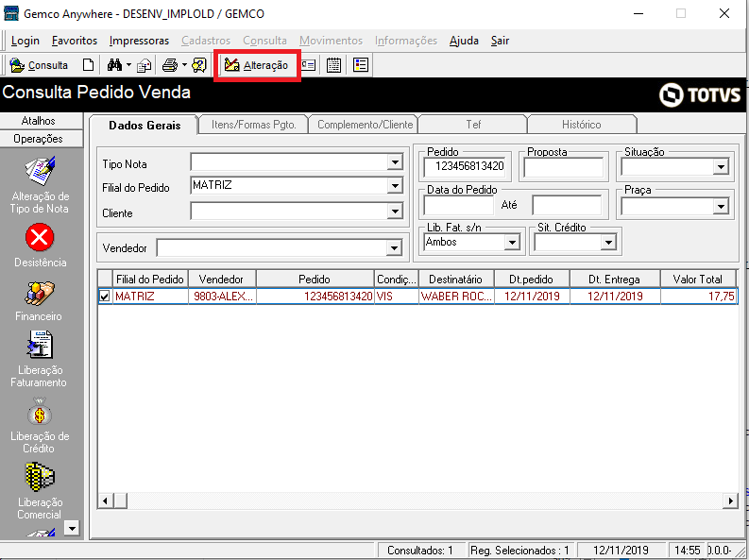
Task: Open Liberação Comercial operation
Action: click(x=40, y=491)
